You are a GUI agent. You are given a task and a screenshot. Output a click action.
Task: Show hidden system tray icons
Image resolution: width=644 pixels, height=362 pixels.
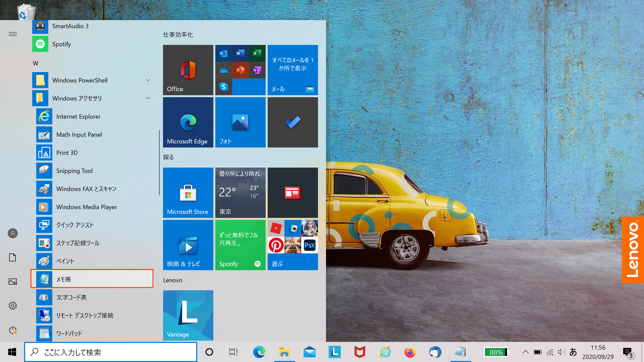pyautogui.click(x=526, y=352)
